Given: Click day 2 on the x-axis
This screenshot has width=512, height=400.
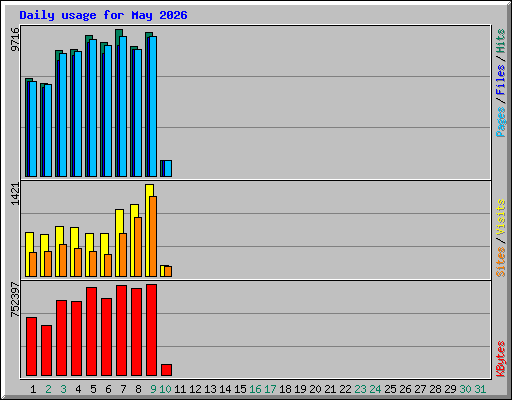Looking at the screenshot, I should coord(48,389).
